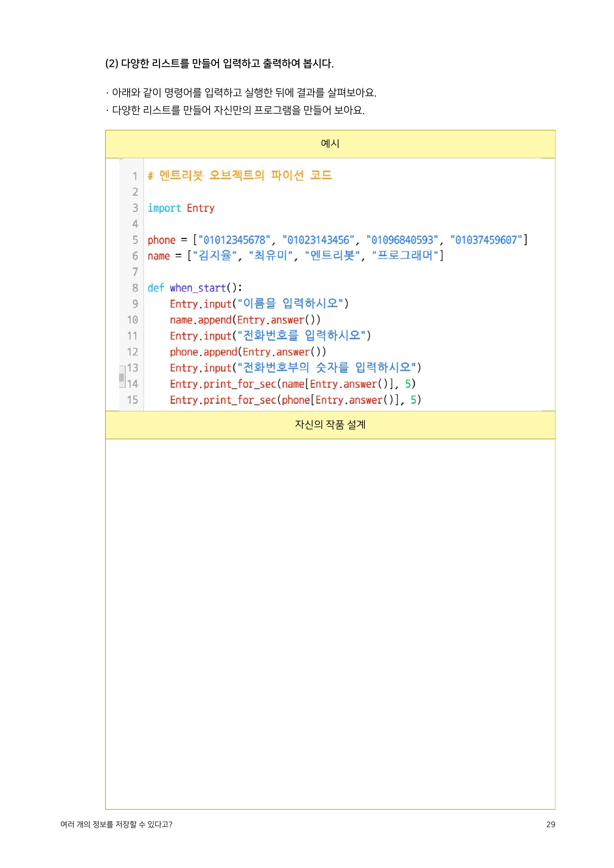Viewport: 614px width, 868px height.
Task: Click line number 8 in code gutter
Action: coord(135,288)
